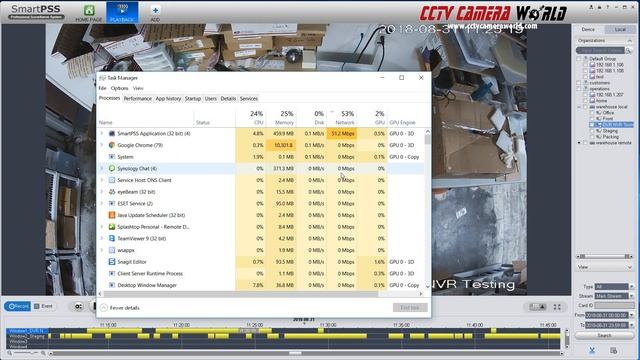Toggle the Event type button
Viewport: 640px width, 360px height.
tap(43, 306)
